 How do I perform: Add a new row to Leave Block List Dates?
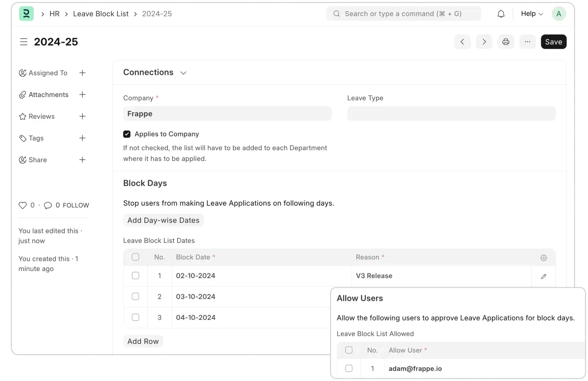coord(143,341)
